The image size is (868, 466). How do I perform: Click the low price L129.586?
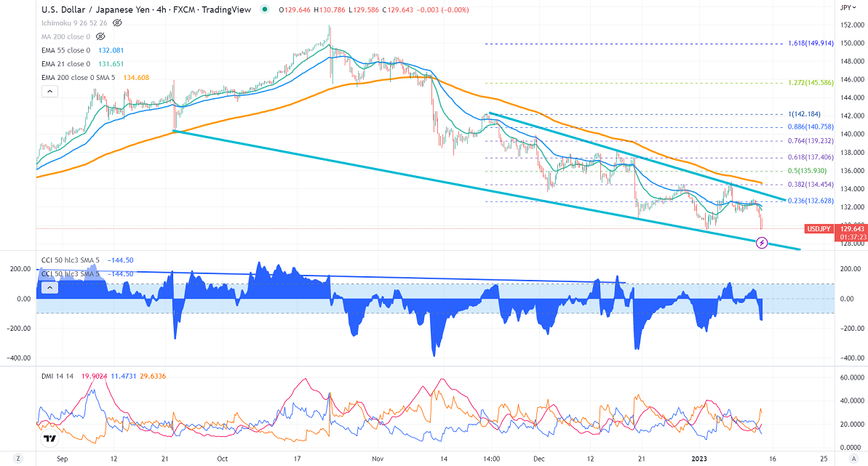[364, 10]
